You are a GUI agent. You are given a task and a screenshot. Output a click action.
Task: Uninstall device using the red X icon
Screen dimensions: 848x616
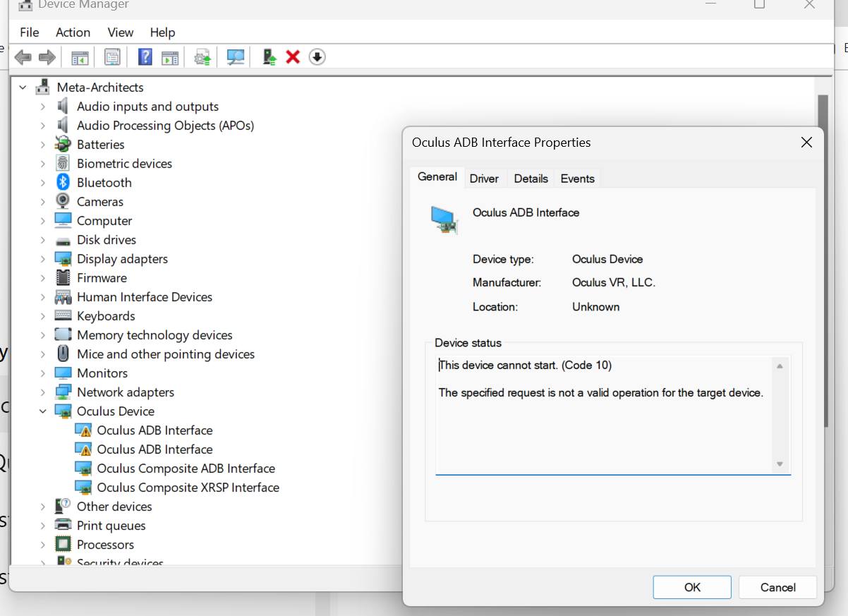click(293, 57)
